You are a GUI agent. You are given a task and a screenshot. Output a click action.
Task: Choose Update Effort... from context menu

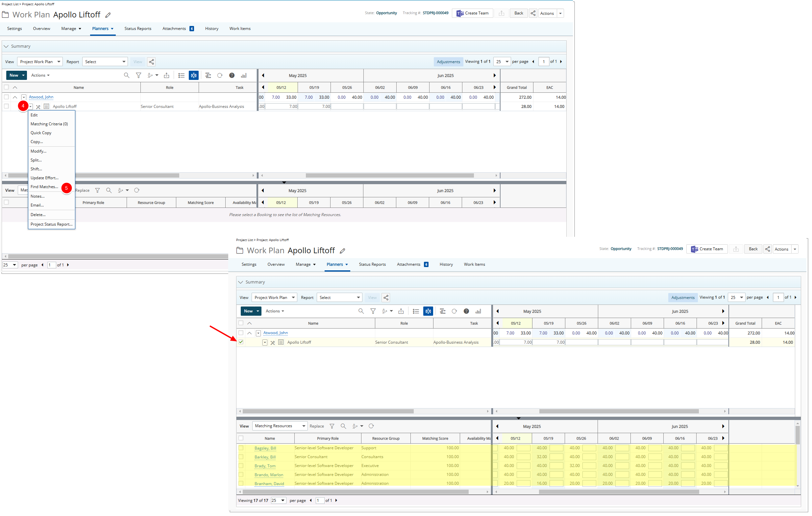44,178
